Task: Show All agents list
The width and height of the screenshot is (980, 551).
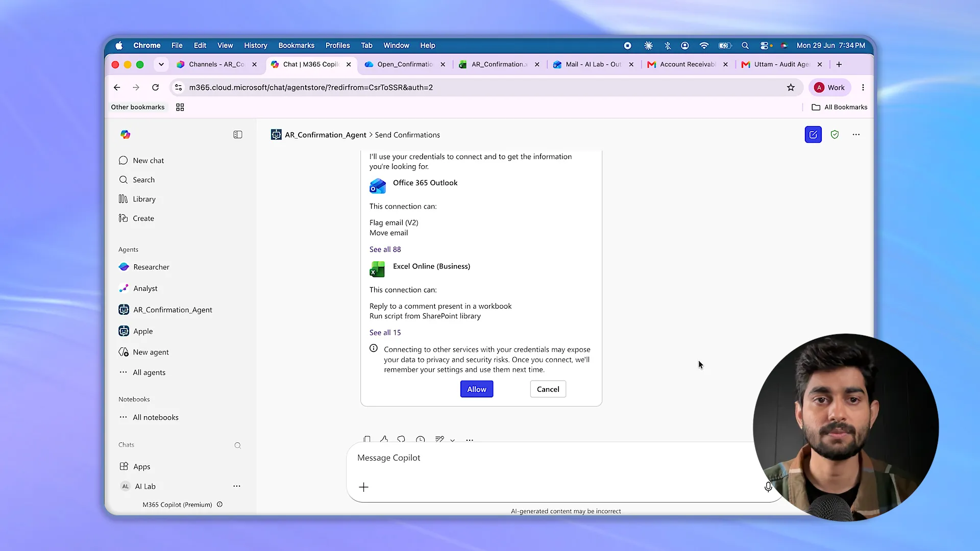Action: click(142, 372)
